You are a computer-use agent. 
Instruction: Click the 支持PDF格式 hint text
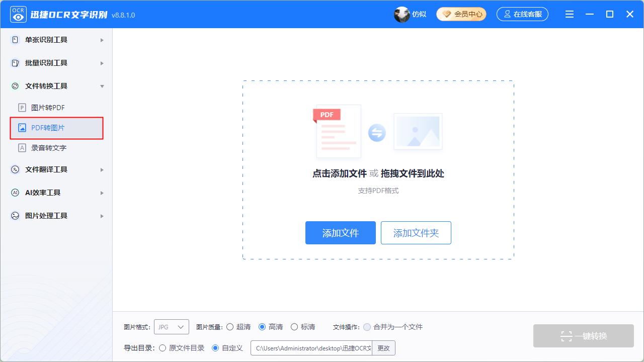click(378, 191)
